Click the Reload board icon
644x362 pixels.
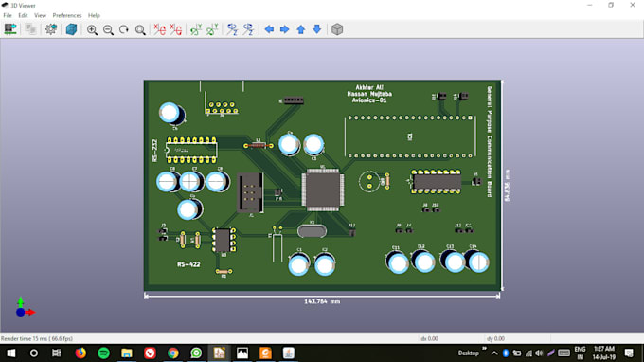coord(10,29)
